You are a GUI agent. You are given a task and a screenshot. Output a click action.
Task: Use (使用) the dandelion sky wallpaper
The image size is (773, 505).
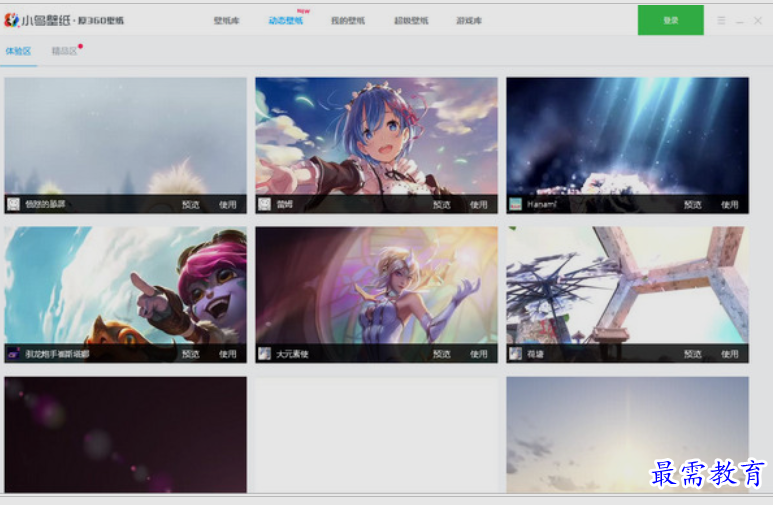pos(228,204)
